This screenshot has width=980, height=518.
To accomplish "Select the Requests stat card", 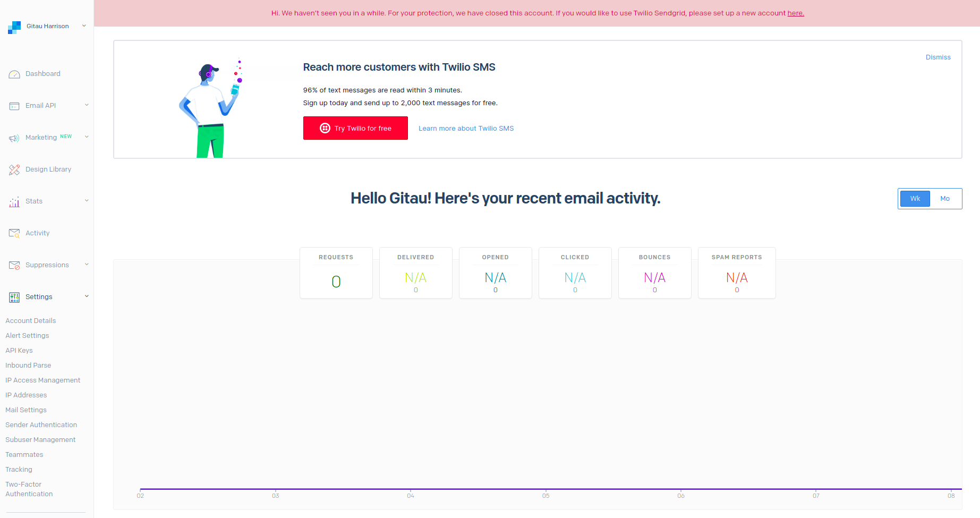I will (336, 273).
